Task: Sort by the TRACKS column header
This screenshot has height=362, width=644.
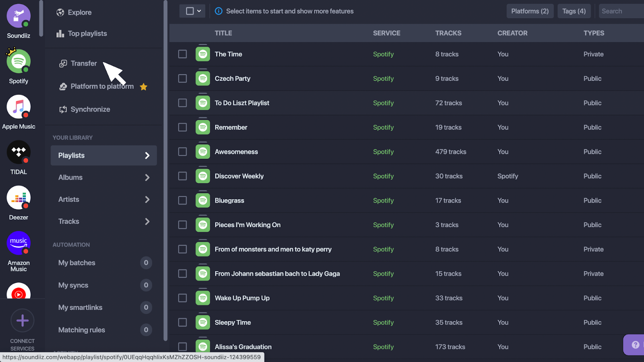Action: [448, 33]
